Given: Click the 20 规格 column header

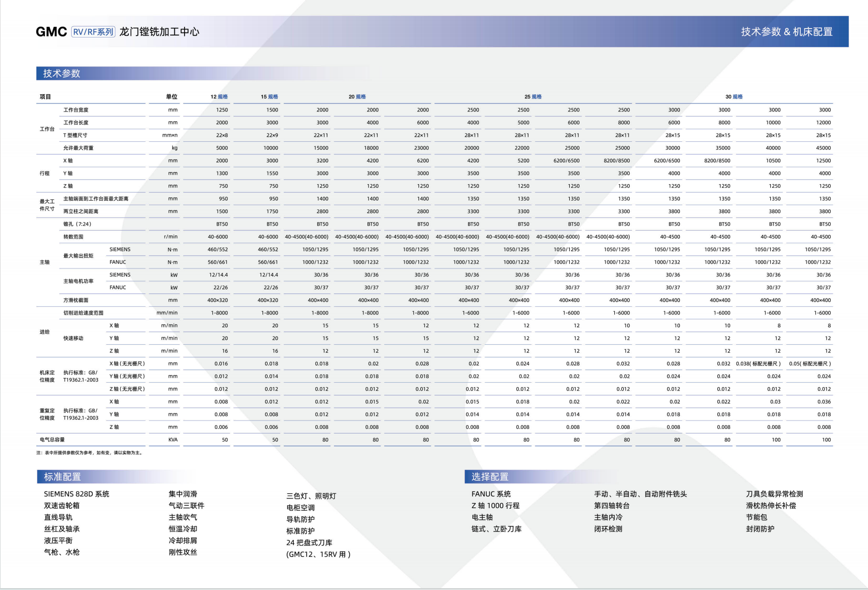Looking at the screenshot, I should click(x=357, y=97).
